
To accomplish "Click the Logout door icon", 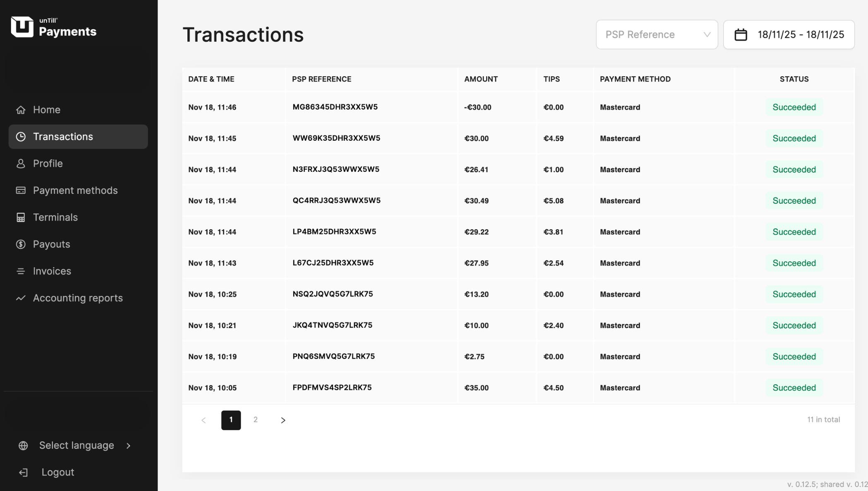I will (x=24, y=472).
